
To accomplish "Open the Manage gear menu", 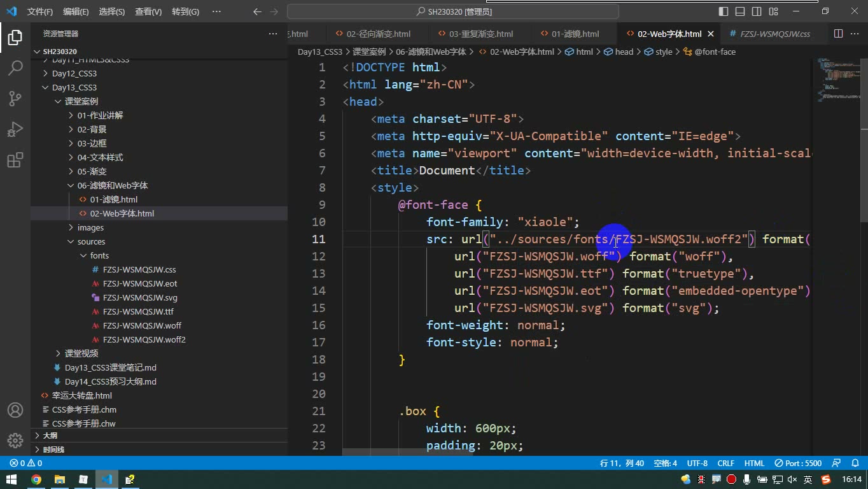I will [x=15, y=440].
